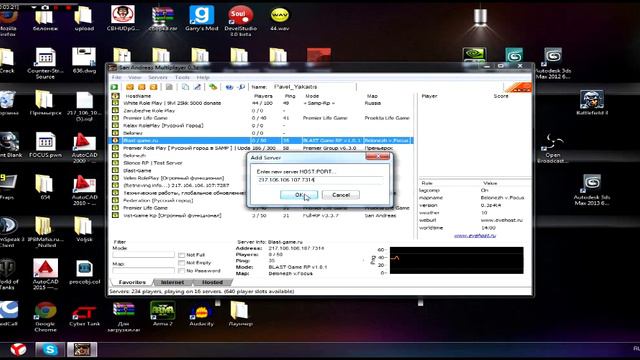The height and width of the screenshot is (360, 640).
Task: Open the View menu
Action: tap(135, 77)
